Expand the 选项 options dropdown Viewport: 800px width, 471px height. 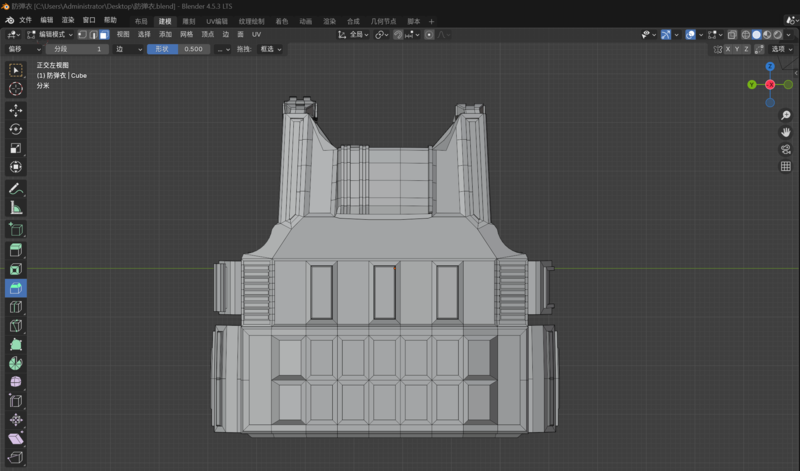point(782,49)
